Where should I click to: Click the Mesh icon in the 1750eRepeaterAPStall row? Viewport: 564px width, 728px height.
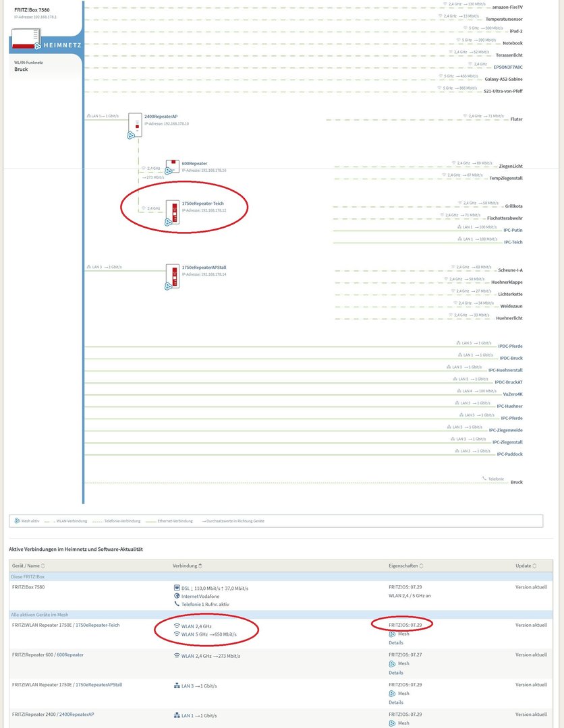click(x=392, y=694)
